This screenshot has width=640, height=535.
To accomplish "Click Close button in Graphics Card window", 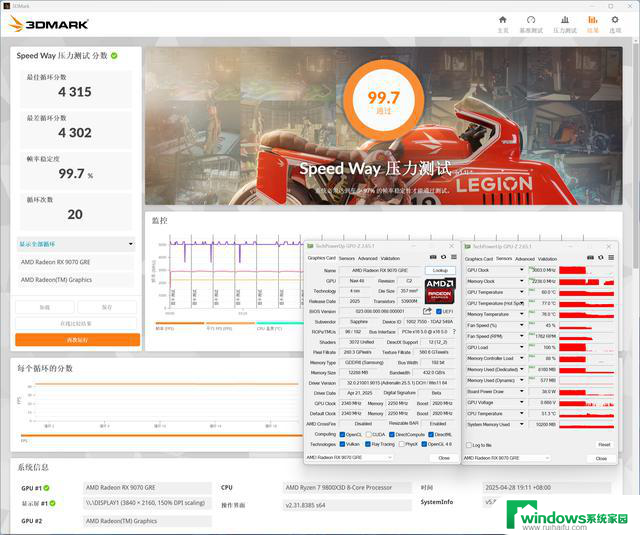I will coord(444,458).
